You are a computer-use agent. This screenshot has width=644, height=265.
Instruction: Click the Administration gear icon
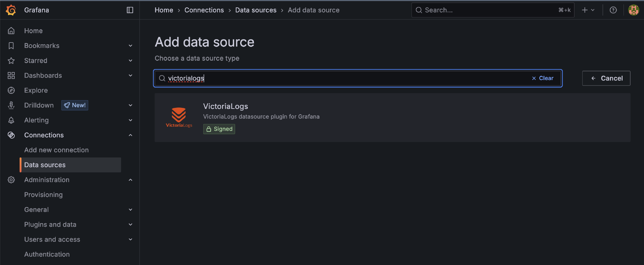[x=11, y=180]
